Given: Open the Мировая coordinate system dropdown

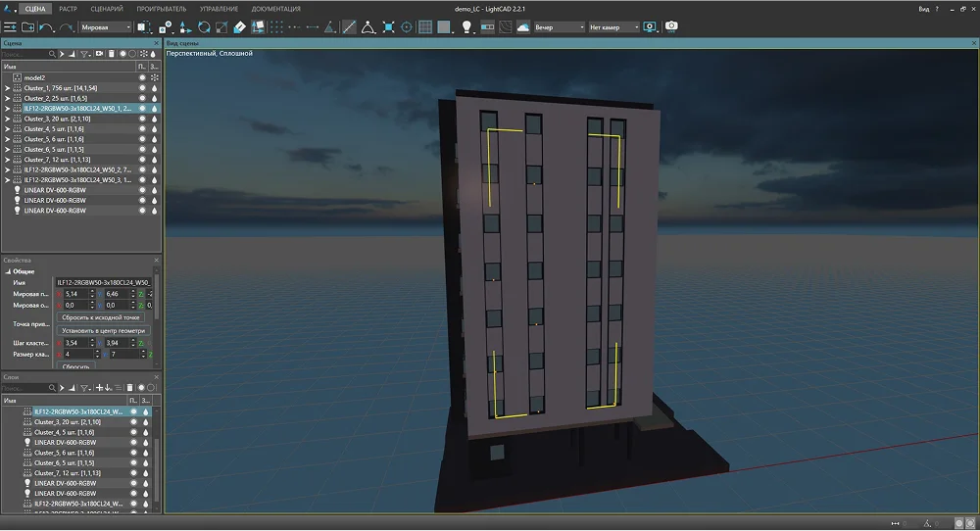Looking at the screenshot, I should tap(106, 27).
